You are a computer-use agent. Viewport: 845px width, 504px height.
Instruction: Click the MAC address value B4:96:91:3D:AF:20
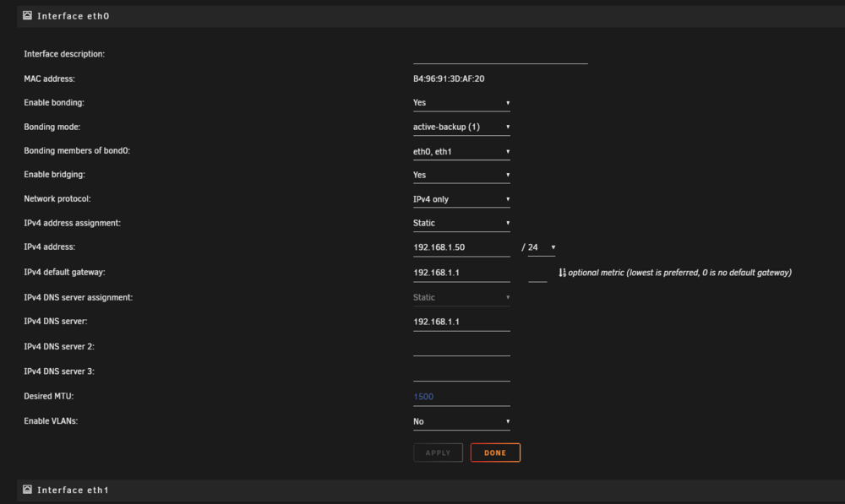coord(449,79)
